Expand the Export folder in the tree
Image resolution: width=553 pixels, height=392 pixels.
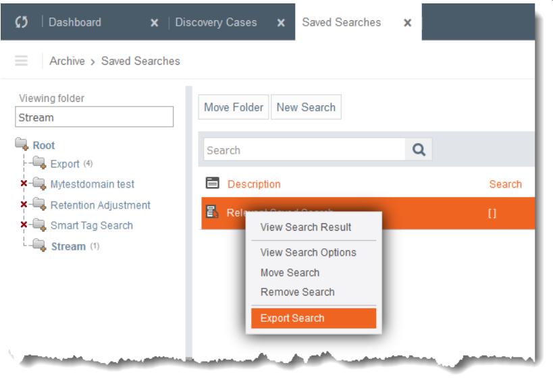click(x=41, y=163)
